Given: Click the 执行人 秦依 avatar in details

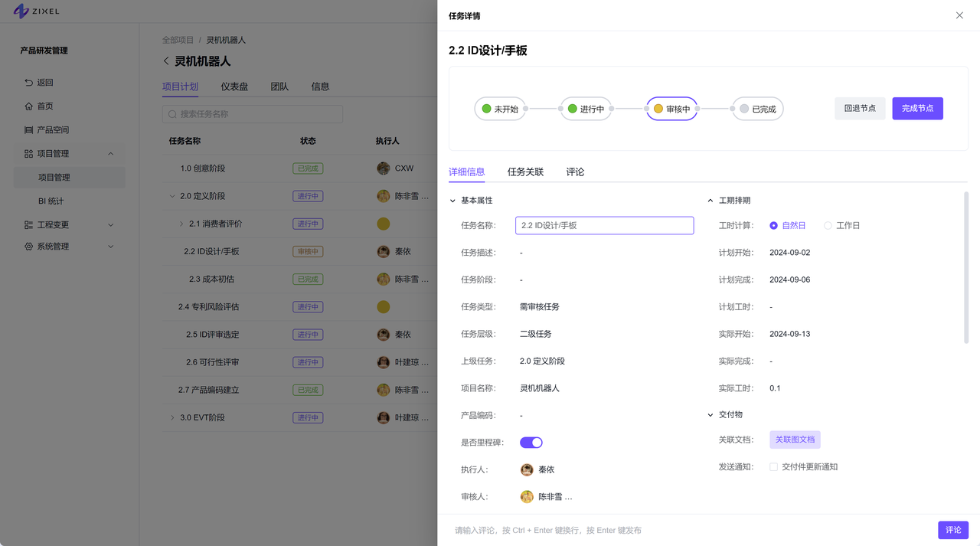Looking at the screenshot, I should (527, 469).
